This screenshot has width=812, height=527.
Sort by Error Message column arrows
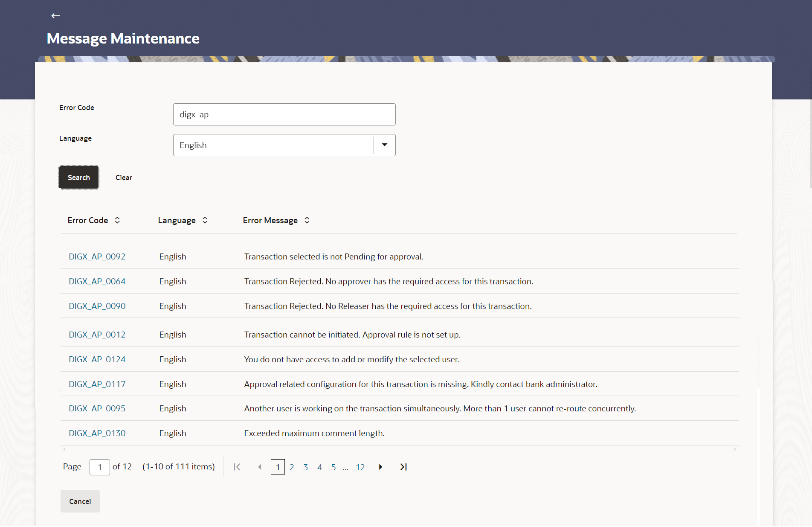(x=307, y=220)
